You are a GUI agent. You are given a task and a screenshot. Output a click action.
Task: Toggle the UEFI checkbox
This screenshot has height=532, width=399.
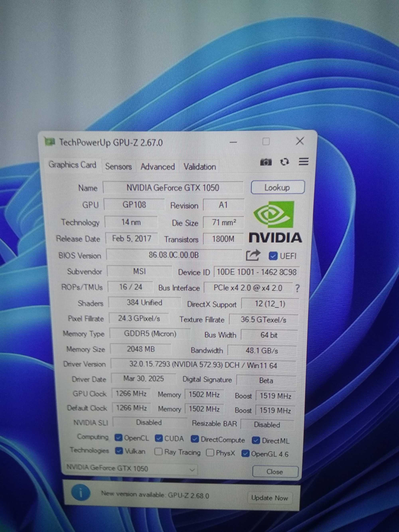[273, 256]
